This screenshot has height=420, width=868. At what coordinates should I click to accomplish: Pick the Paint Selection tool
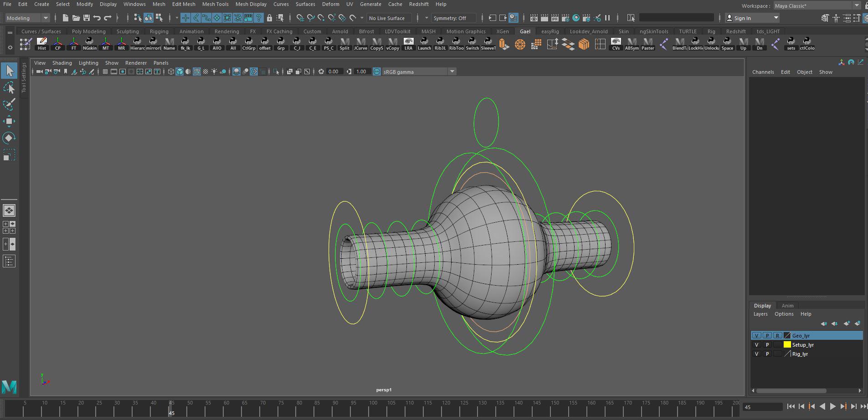point(9,104)
